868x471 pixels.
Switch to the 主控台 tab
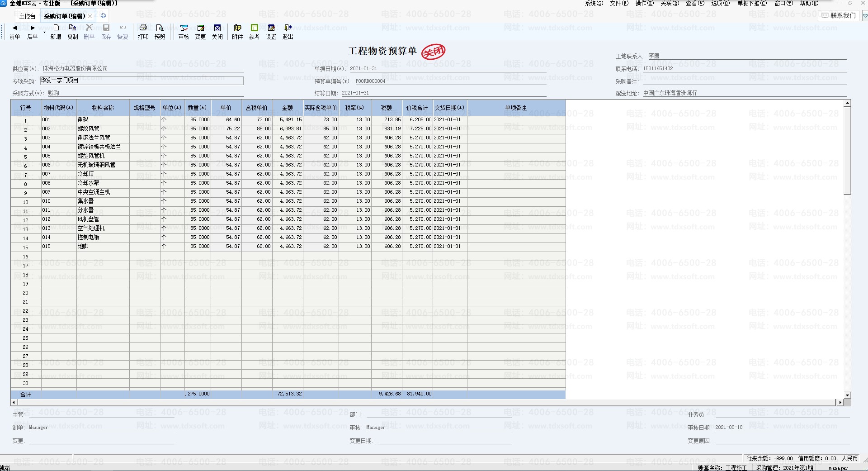[x=27, y=16]
